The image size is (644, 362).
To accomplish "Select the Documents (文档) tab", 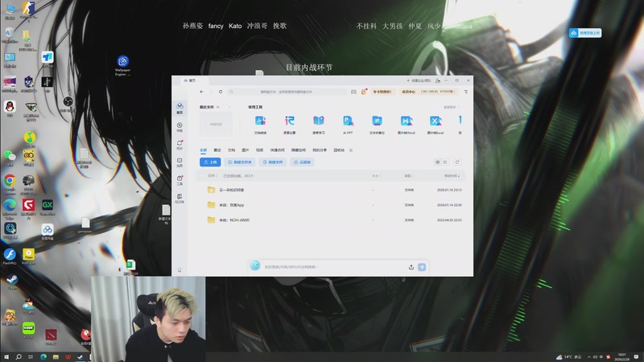I will tap(231, 150).
